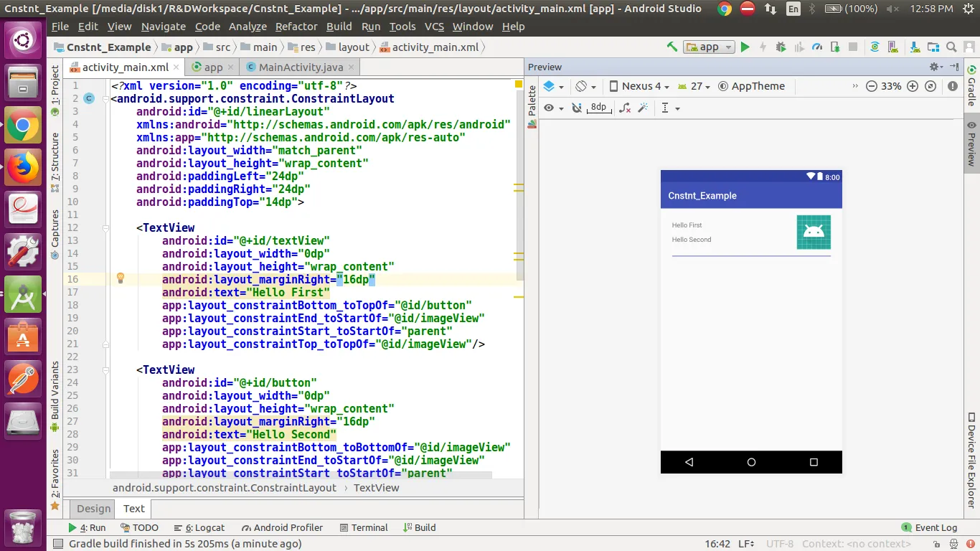Click the Infer Constraints magic wand icon
Screen dimensions: 980x551
click(643, 108)
